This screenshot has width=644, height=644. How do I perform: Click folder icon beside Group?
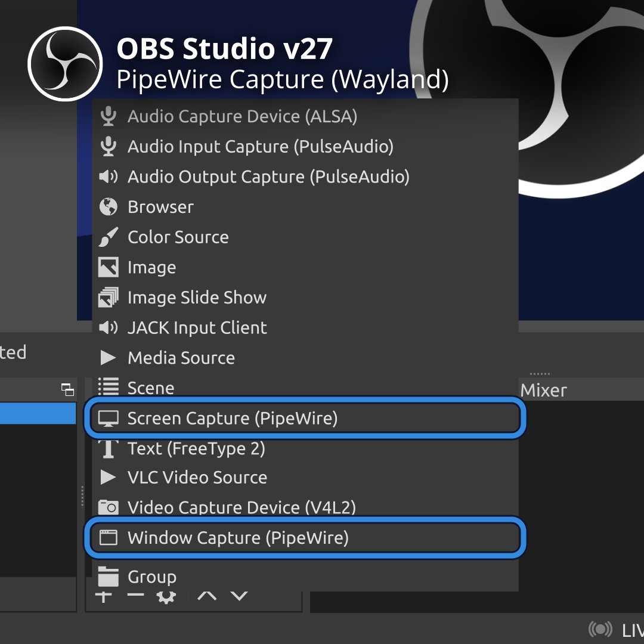pyautogui.click(x=109, y=577)
